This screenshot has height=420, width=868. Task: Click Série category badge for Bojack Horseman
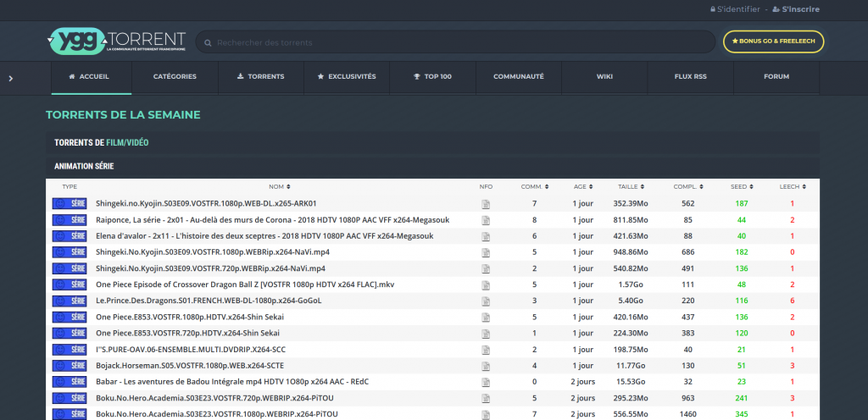tap(70, 365)
